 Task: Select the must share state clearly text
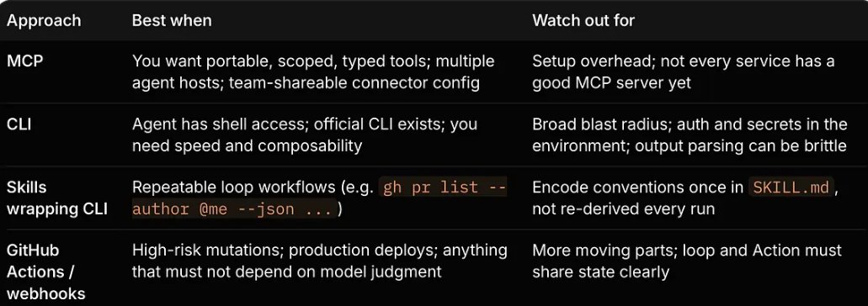[x=600, y=272]
